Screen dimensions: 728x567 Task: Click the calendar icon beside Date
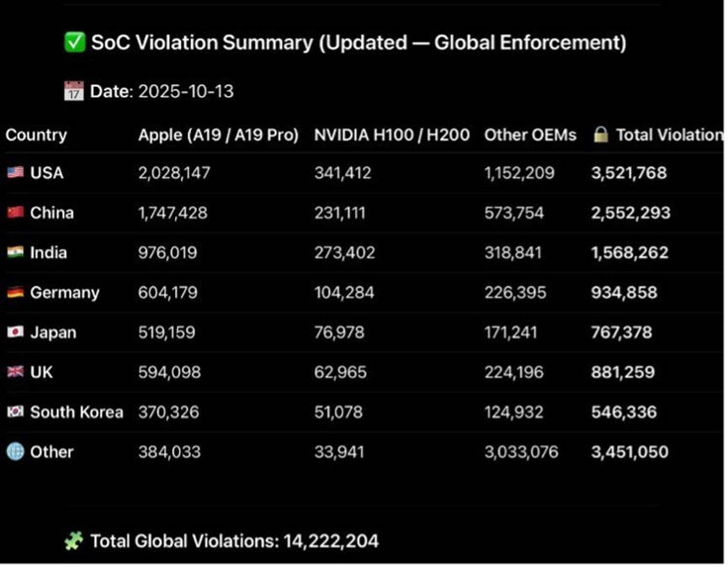pos(74,92)
